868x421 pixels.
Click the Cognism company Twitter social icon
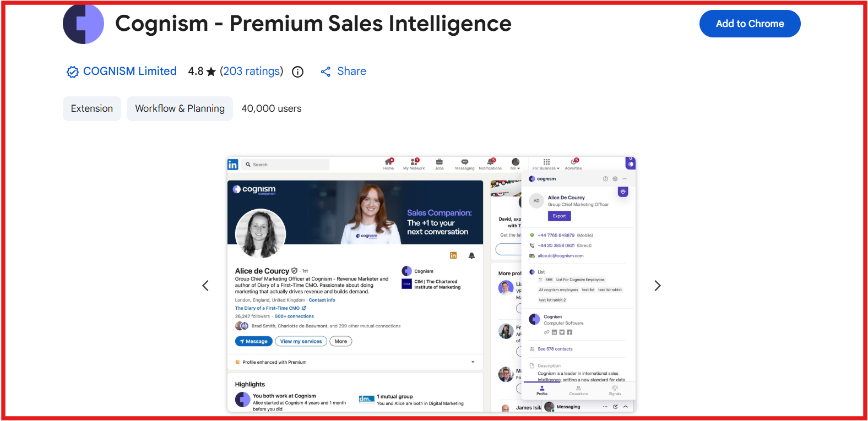562,332
